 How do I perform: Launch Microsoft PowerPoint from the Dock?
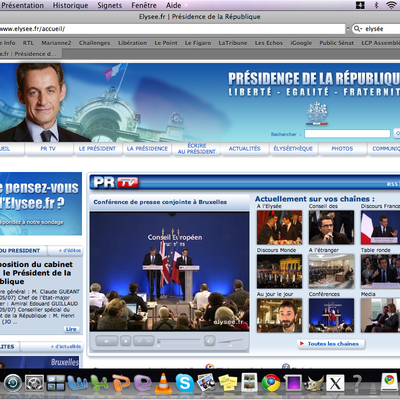(x=121, y=383)
